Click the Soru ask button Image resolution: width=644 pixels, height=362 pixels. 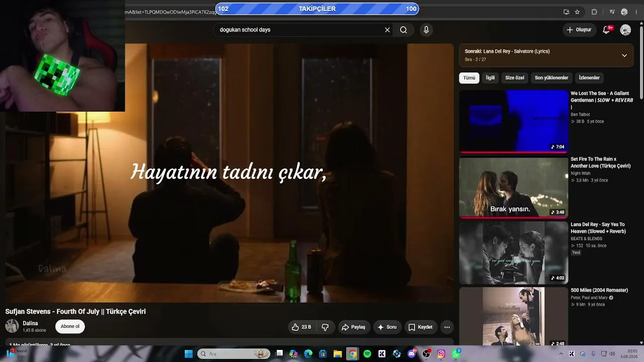click(387, 327)
